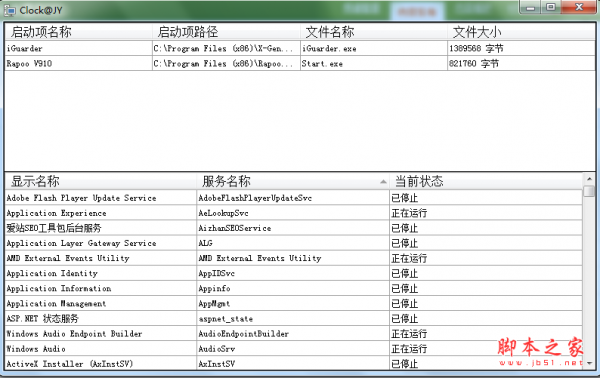Maximize the Clock@JY window

551,7
